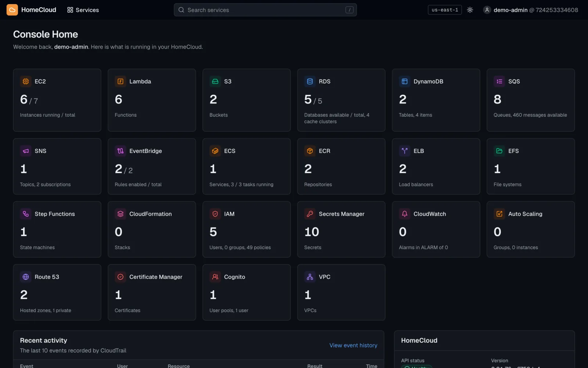Click the S3 bucket icon
Viewport: 588px width, 368px height.
click(215, 81)
